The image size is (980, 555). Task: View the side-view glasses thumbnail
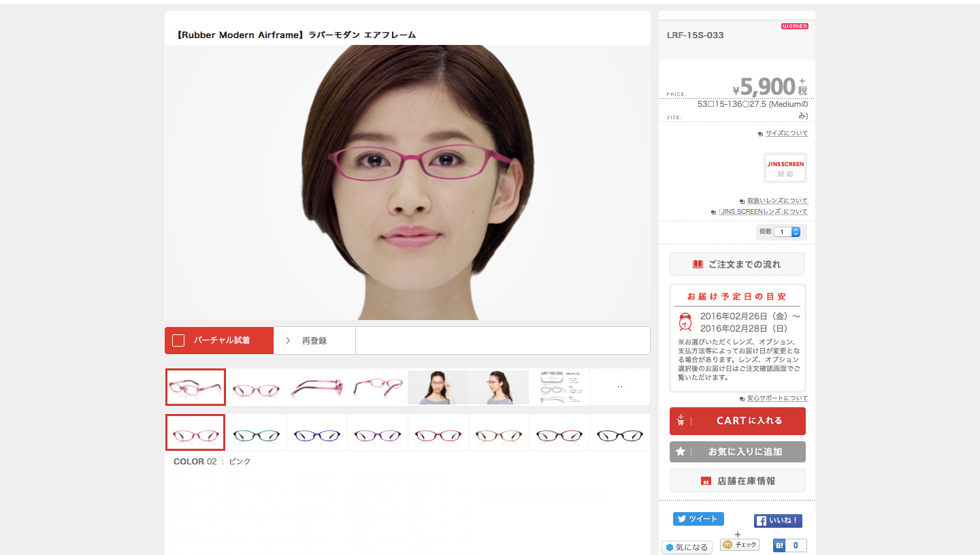(x=316, y=387)
